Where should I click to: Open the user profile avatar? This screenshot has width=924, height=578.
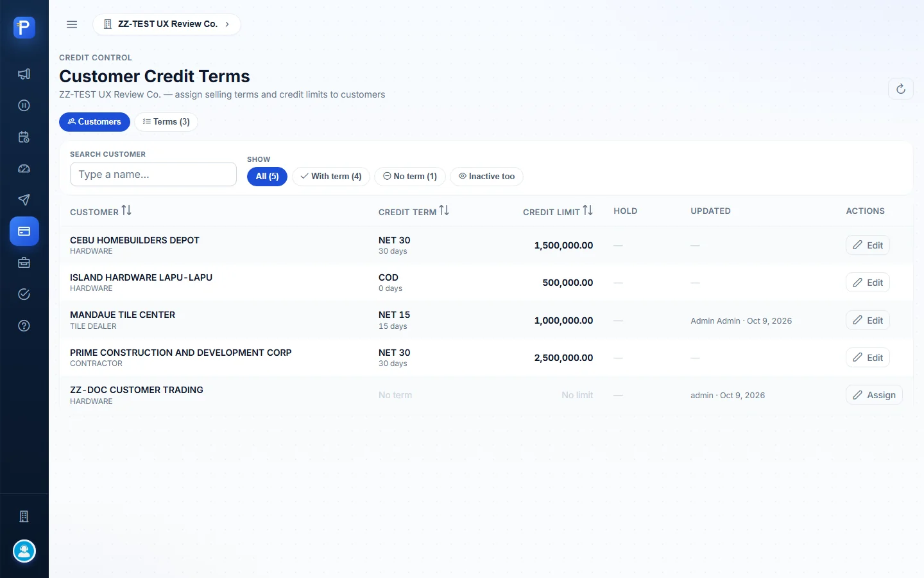(24, 551)
